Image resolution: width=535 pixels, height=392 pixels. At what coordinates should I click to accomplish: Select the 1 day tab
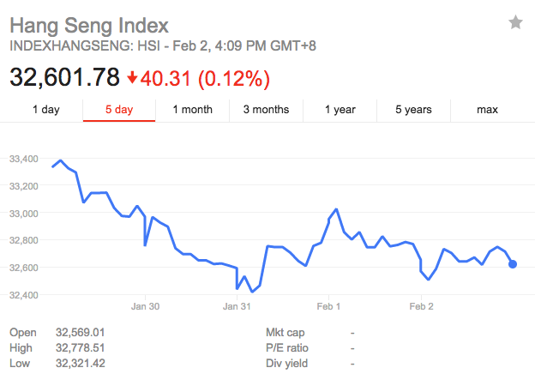[x=46, y=110]
